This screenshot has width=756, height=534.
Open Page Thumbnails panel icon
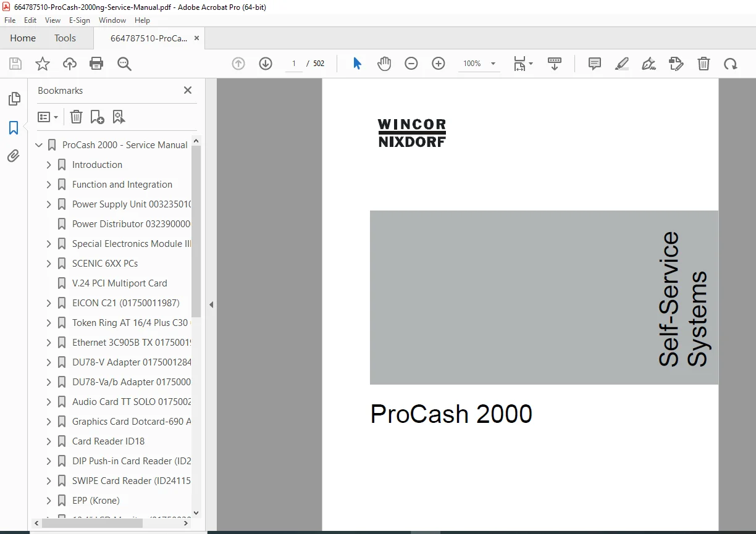pos(14,99)
